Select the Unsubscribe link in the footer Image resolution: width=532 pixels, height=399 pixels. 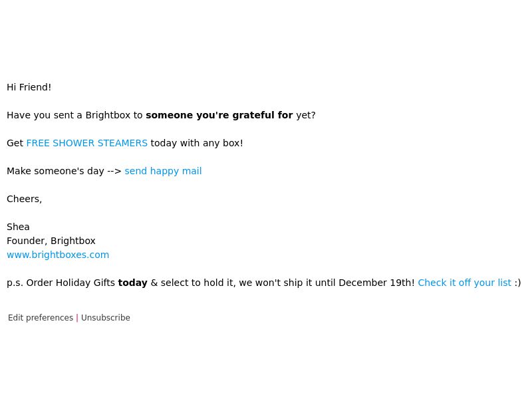(x=106, y=318)
